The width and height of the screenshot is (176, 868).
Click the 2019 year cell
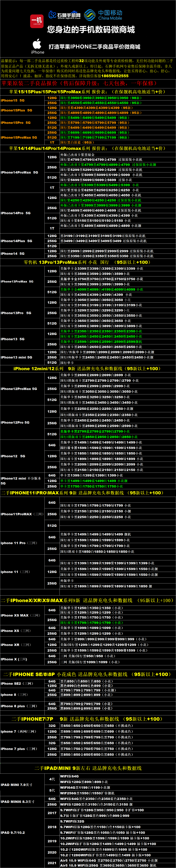point(52,841)
